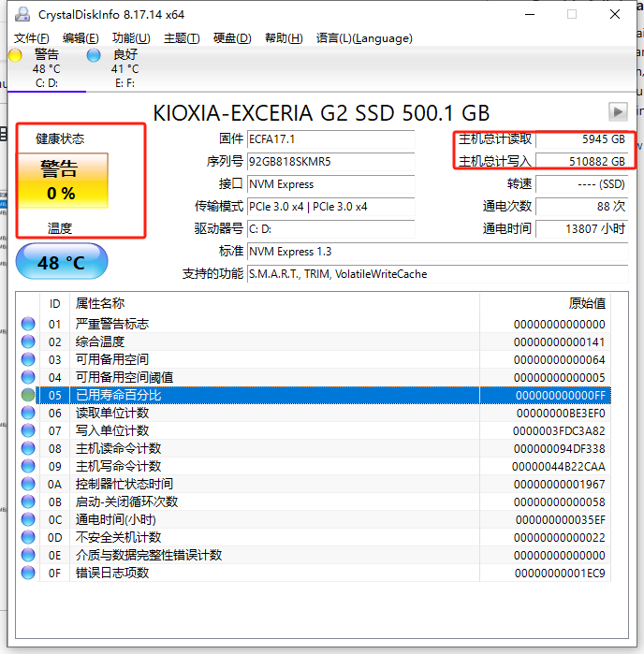Open the 帮助(H) menu
The width and height of the screenshot is (644, 654).
click(x=284, y=38)
